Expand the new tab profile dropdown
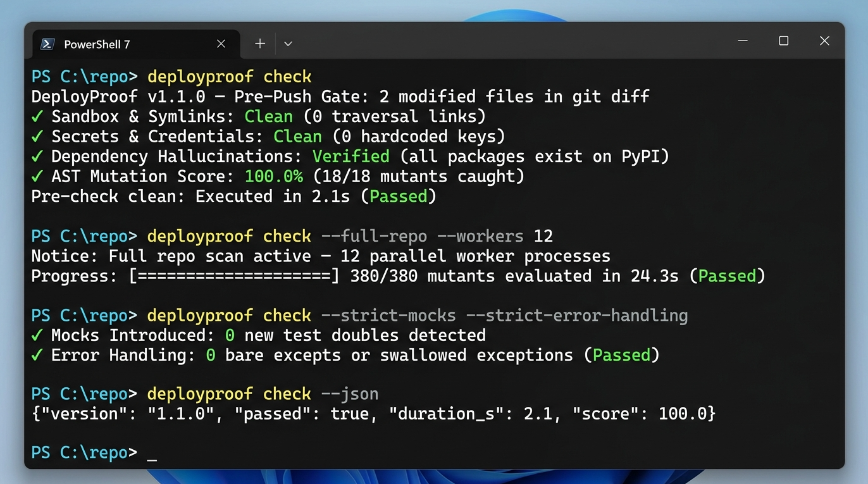The image size is (868, 484). (288, 44)
